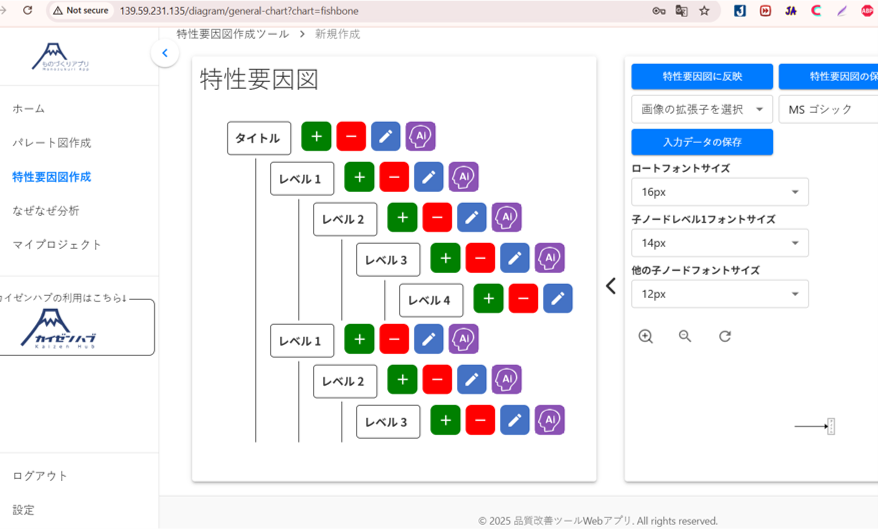
Task: Bookmark this page with the star icon
Action: point(704,11)
